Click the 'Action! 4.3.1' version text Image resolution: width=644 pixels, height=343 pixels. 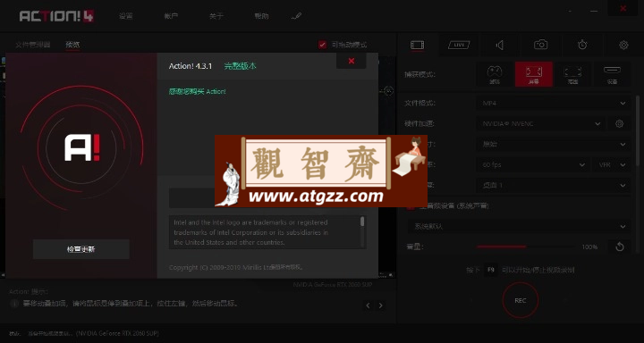pyautogui.click(x=191, y=66)
